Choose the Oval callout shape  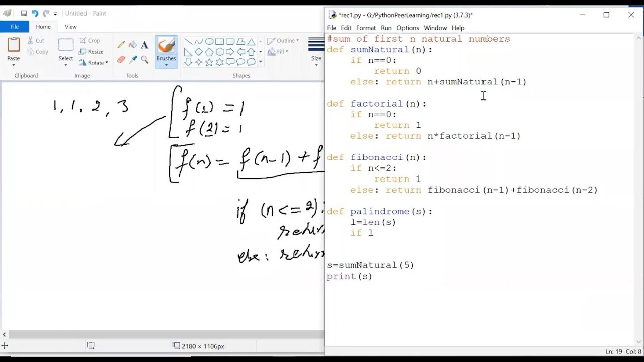pyautogui.click(x=241, y=62)
